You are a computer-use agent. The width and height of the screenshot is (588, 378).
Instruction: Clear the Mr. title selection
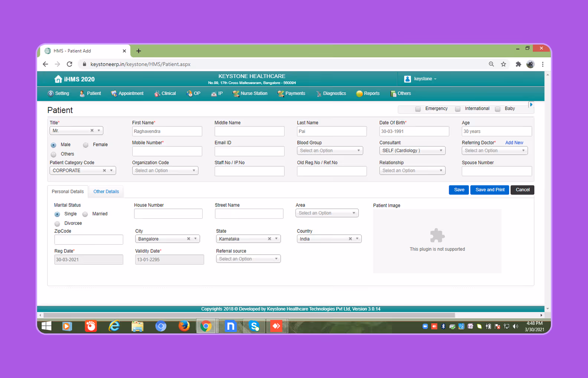click(x=92, y=130)
